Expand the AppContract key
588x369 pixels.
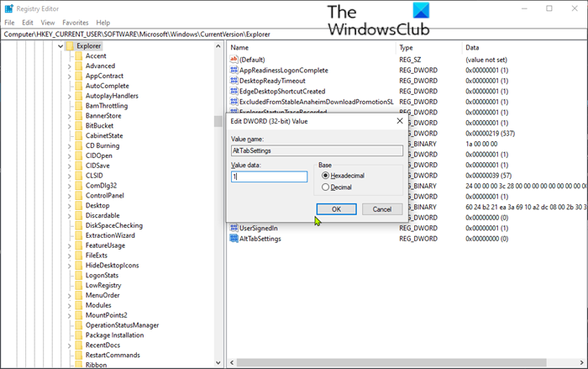(x=70, y=76)
